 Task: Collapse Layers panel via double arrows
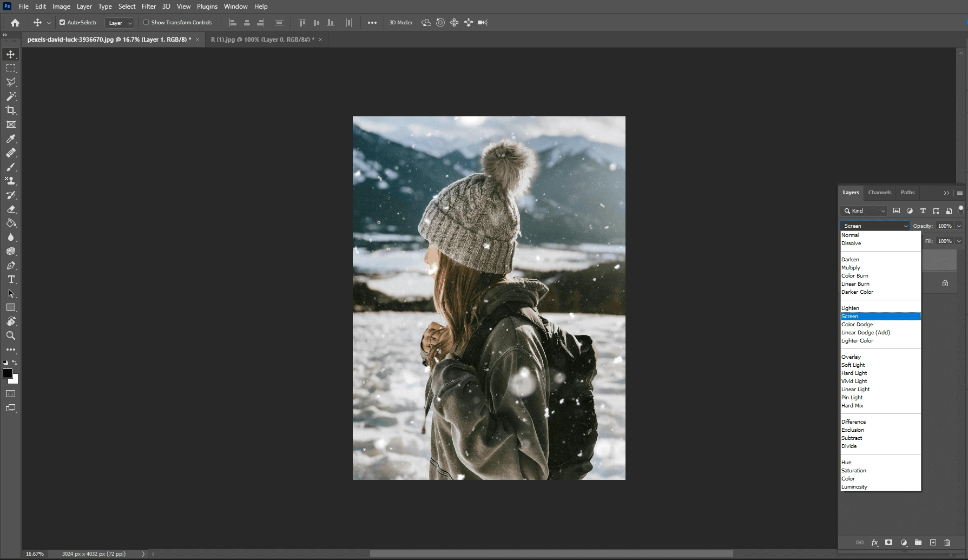[946, 193]
